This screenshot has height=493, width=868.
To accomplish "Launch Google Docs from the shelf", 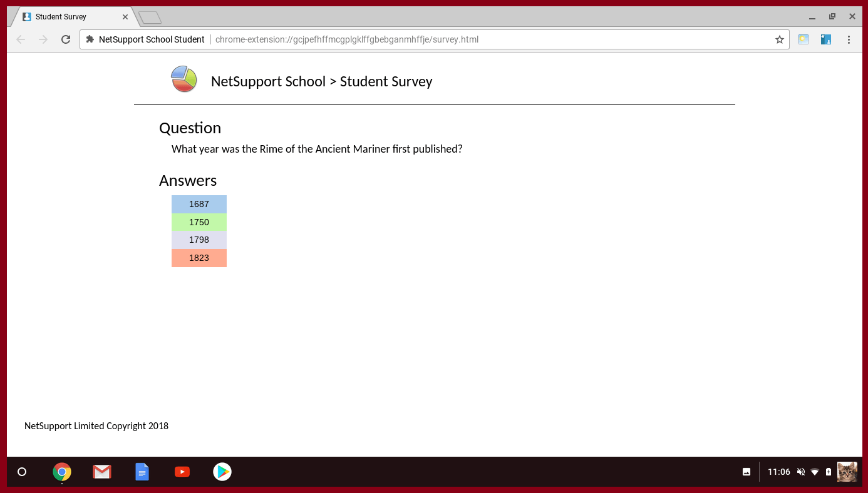I will tap(142, 472).
